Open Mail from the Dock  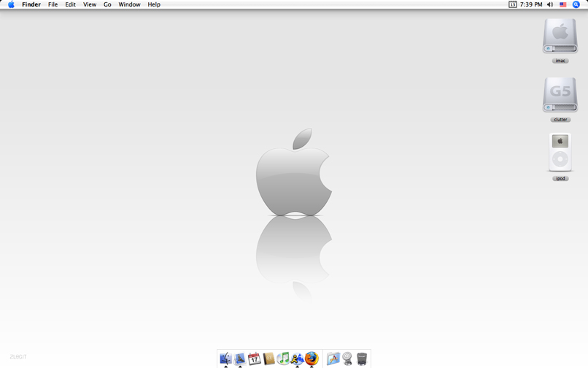tap(240, 359)
